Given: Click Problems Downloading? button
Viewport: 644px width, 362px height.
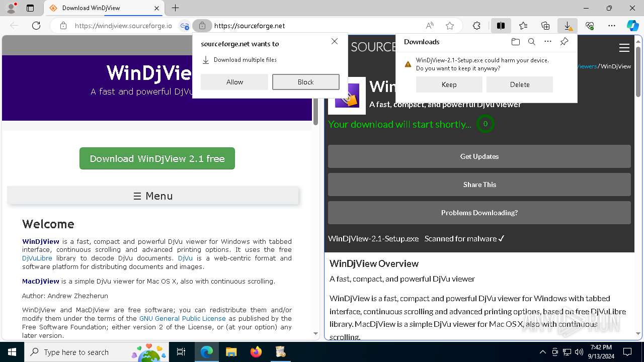Looking at the screenshot, I should (x=479, y=213).
